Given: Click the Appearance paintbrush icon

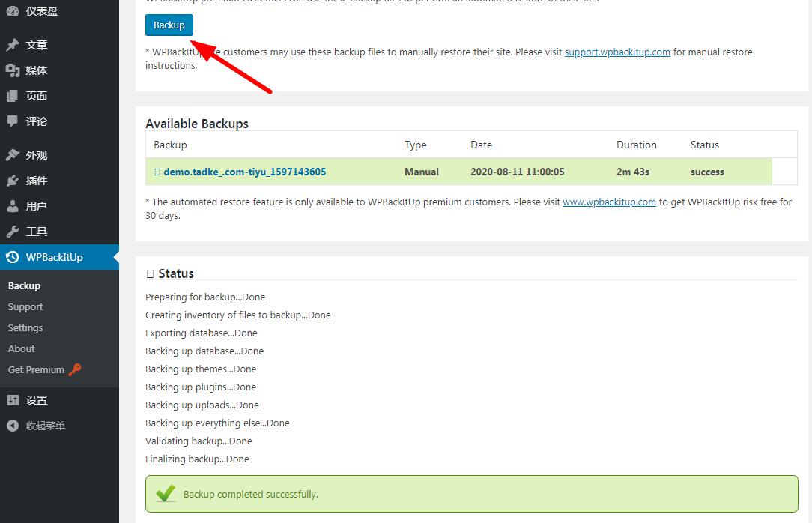Looking at the screenshot, I should coord(13,155).
